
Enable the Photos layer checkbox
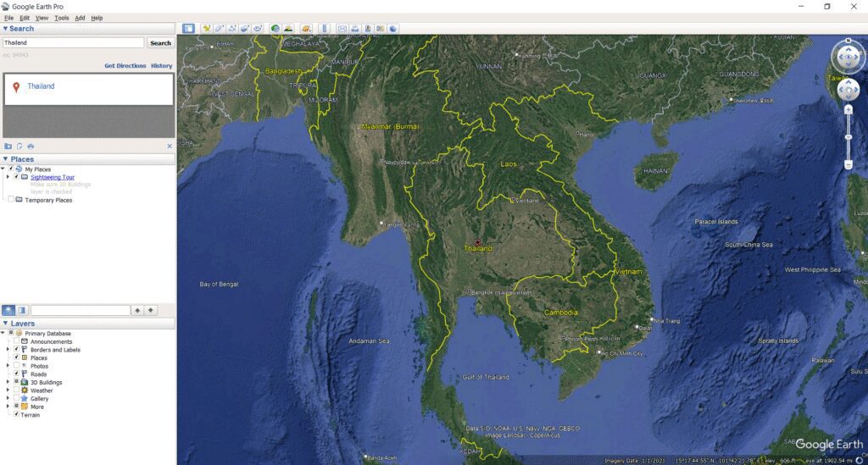[x=17, y=365]
